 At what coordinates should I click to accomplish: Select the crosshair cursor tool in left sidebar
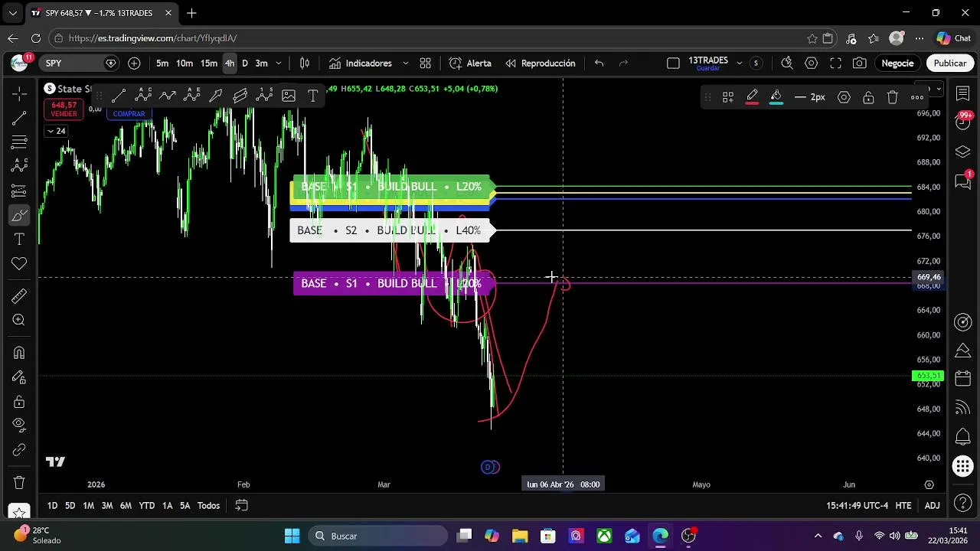19,93
